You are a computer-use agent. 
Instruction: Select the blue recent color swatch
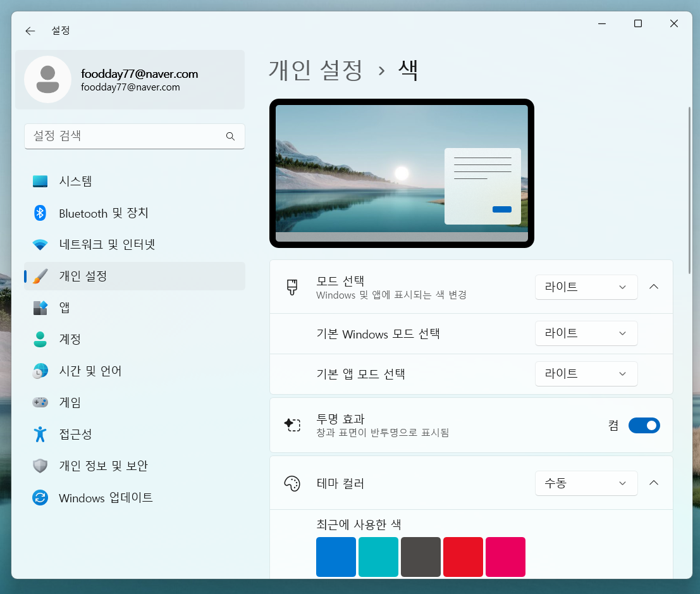coord(336,557)
